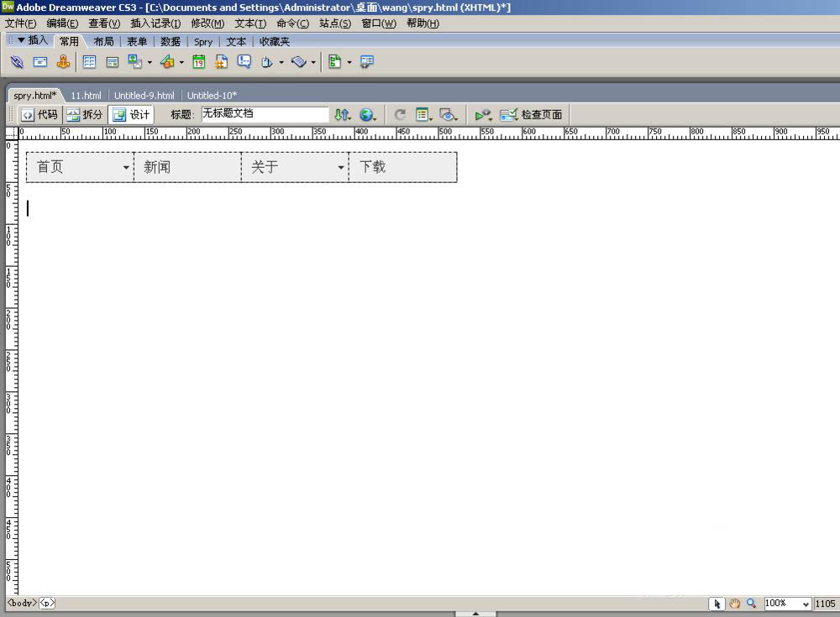Open the 文本(T) menu
840x617 pixels.
[x=250, y=24]
